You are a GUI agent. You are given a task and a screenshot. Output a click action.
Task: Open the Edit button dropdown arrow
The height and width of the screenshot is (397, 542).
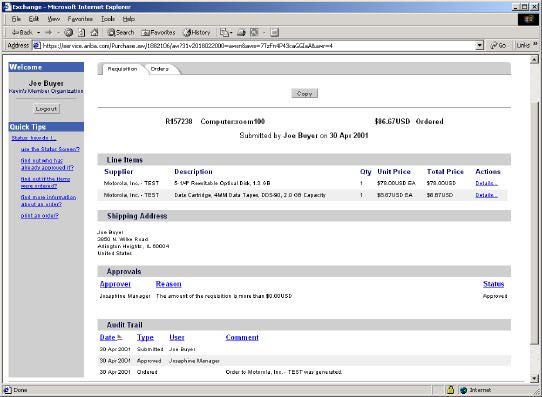[264, 32]
